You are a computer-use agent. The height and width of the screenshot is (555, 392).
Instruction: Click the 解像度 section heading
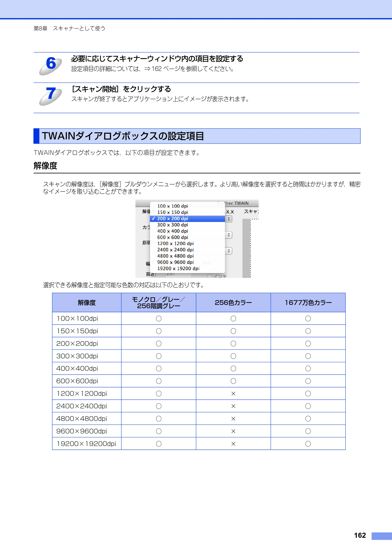click(45, 166)
